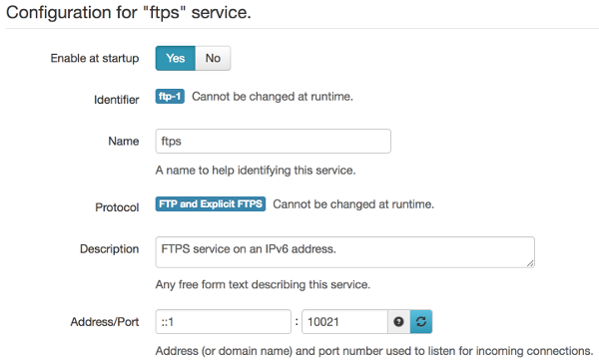Set Enable at startup to Yes
599x364 pixels.
pyautogui.click(x=176, y=58)
